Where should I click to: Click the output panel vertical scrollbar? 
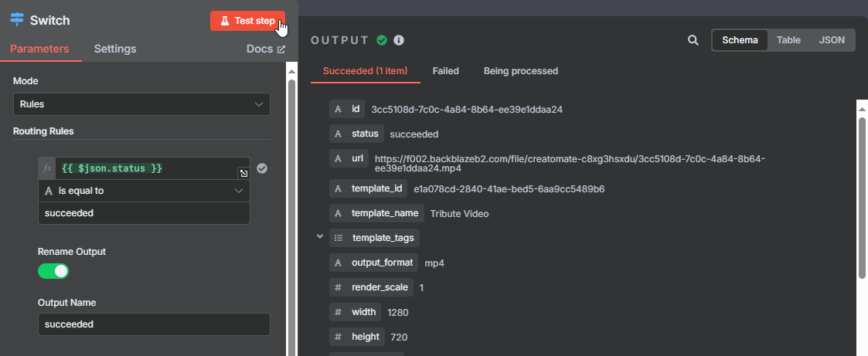862,196
